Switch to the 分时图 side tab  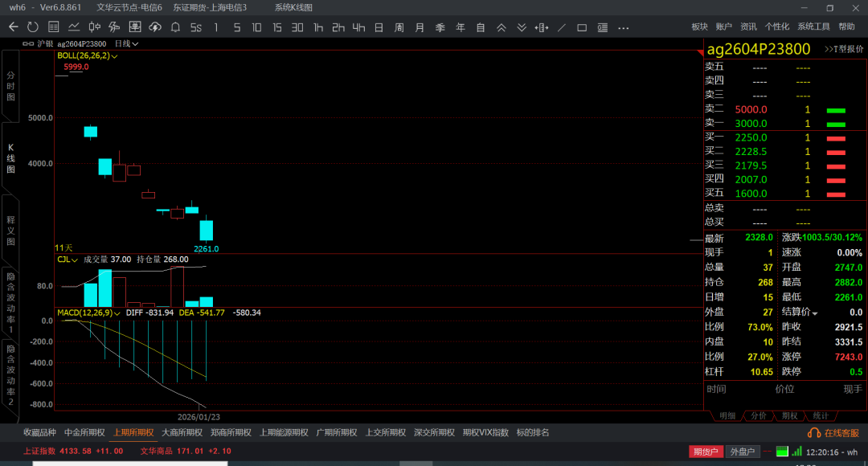coord(10,86)
